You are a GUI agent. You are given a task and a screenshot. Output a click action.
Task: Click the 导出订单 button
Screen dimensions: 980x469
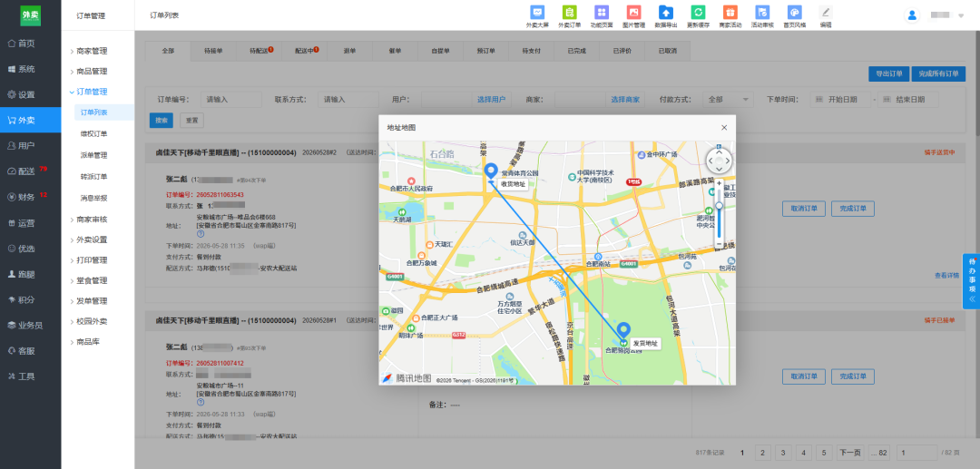(x=888, y=73)
